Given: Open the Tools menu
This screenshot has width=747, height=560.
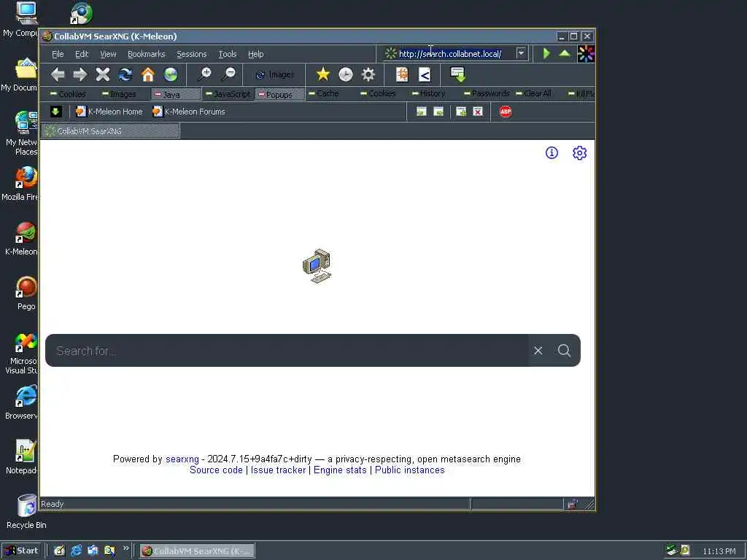Looking at the screenshot, I should pyautogui.click(x=228, y=54).
